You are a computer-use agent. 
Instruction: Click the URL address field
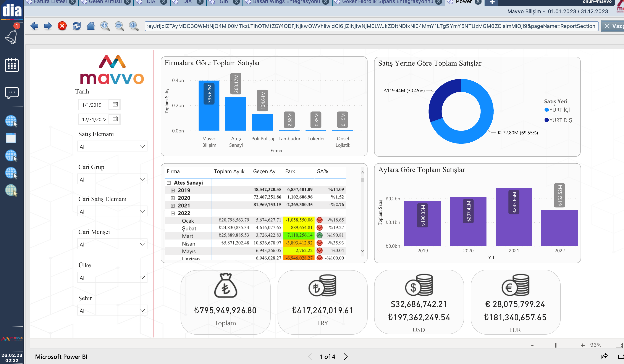pyautogui.click(x=371, y=26)
